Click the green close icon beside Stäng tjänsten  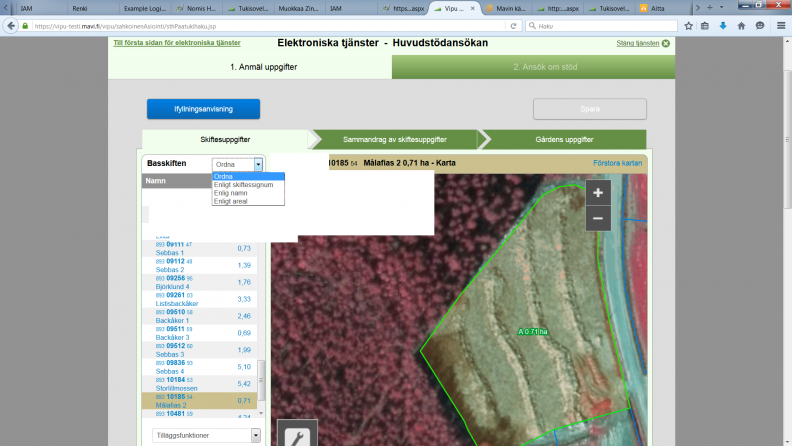(x=666, y=43)
